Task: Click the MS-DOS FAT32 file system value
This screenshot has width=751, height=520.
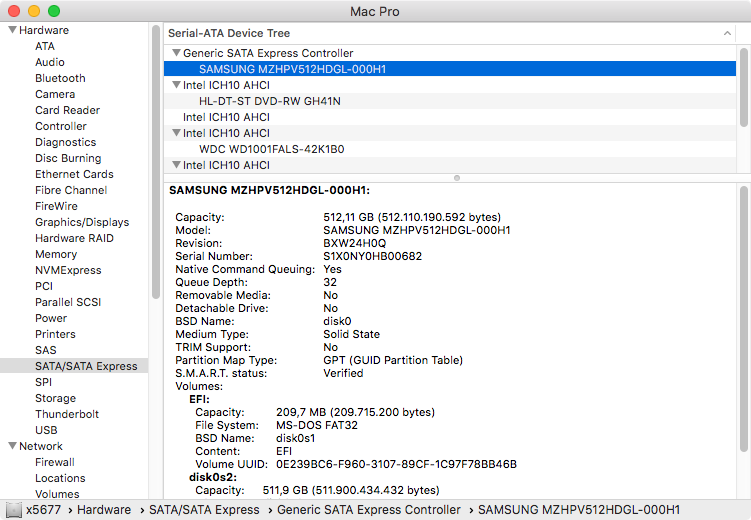Action: tap(317, 425)
